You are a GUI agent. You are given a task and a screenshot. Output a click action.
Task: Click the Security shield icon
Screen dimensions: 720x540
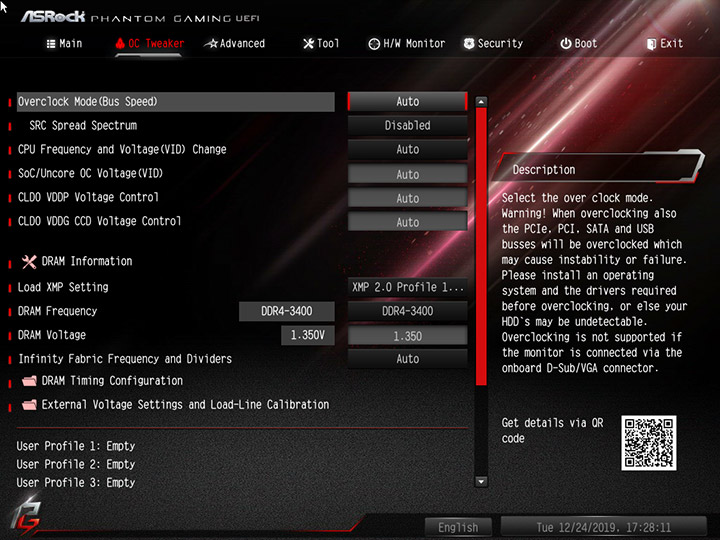click(x=469, y=44)
